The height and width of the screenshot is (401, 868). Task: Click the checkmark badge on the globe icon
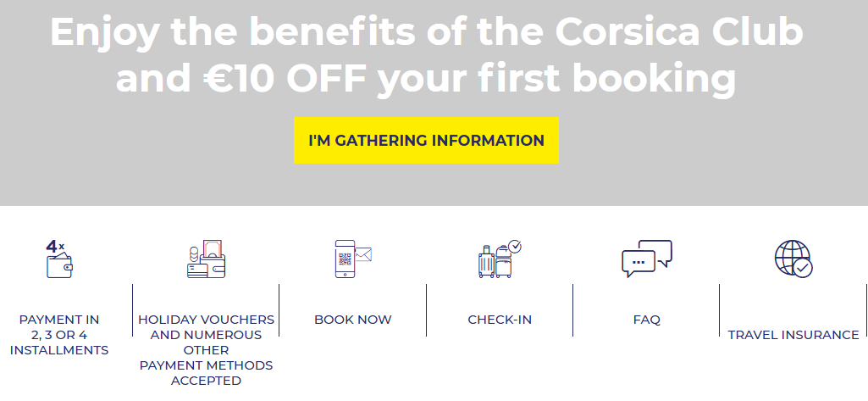coord(803,269)
